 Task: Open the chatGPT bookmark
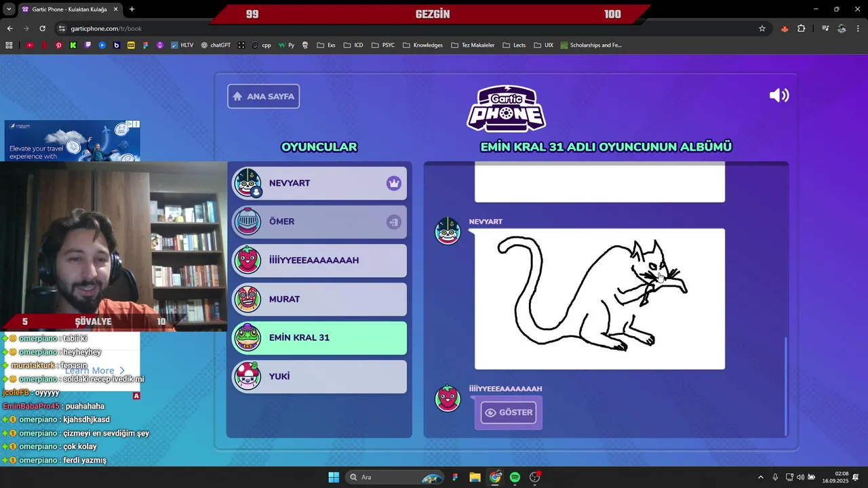tap(216, 45)
